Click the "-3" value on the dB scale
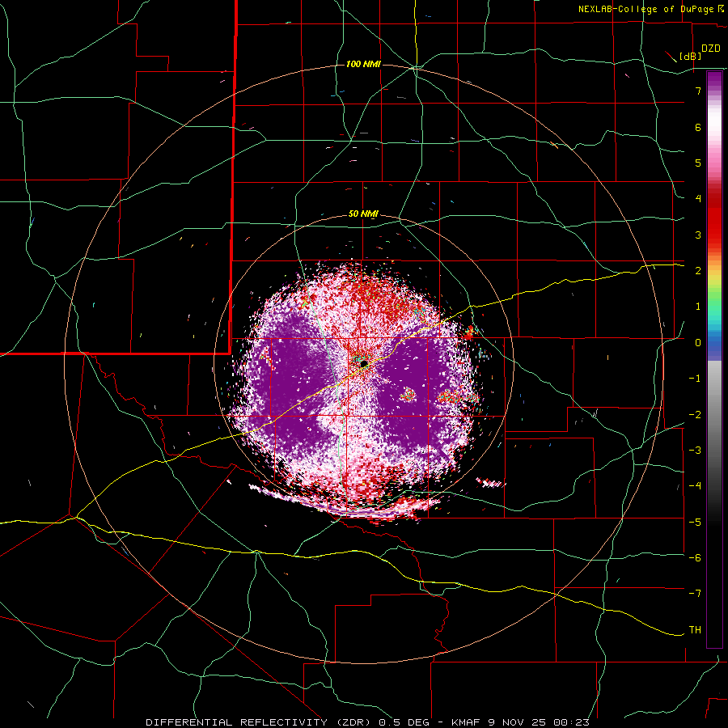Image resolution: width=728 pixels, height=728 pixels. click(695, 451)
